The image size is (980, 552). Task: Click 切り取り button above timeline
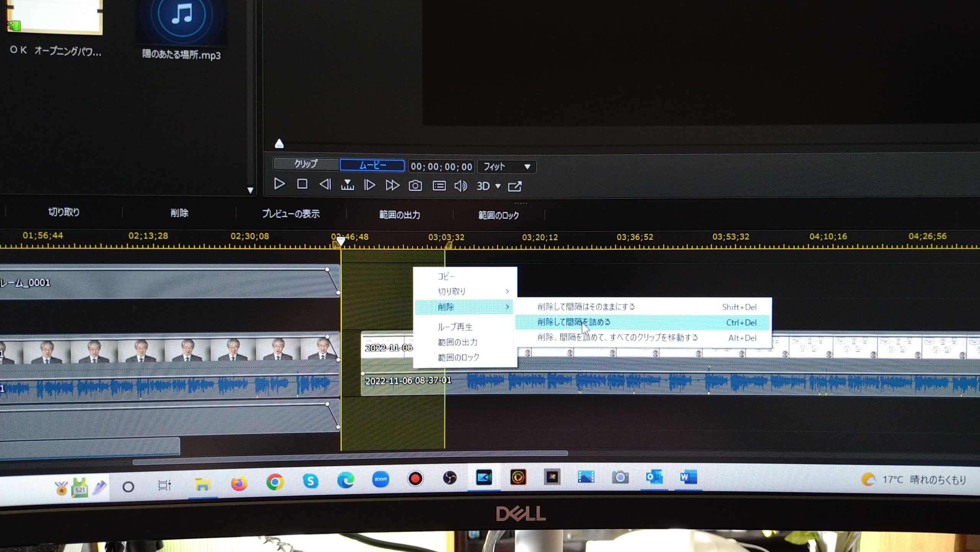(64, 212)
